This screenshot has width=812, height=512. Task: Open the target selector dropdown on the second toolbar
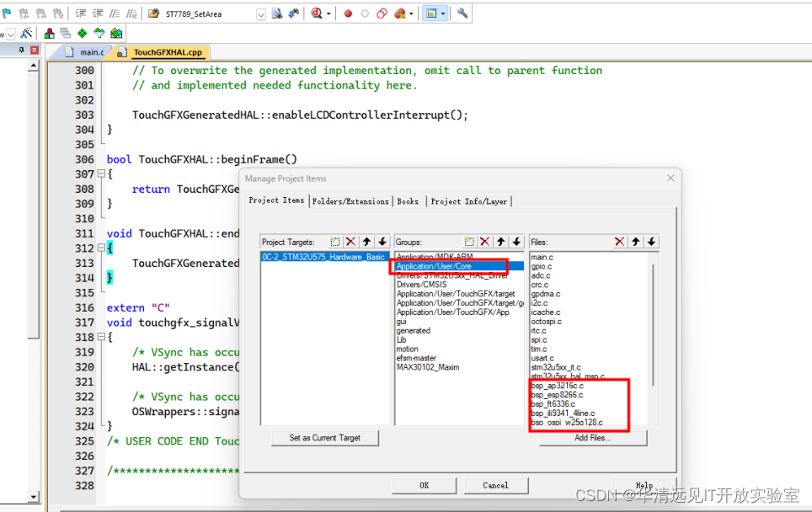click(x=10, y=35)
